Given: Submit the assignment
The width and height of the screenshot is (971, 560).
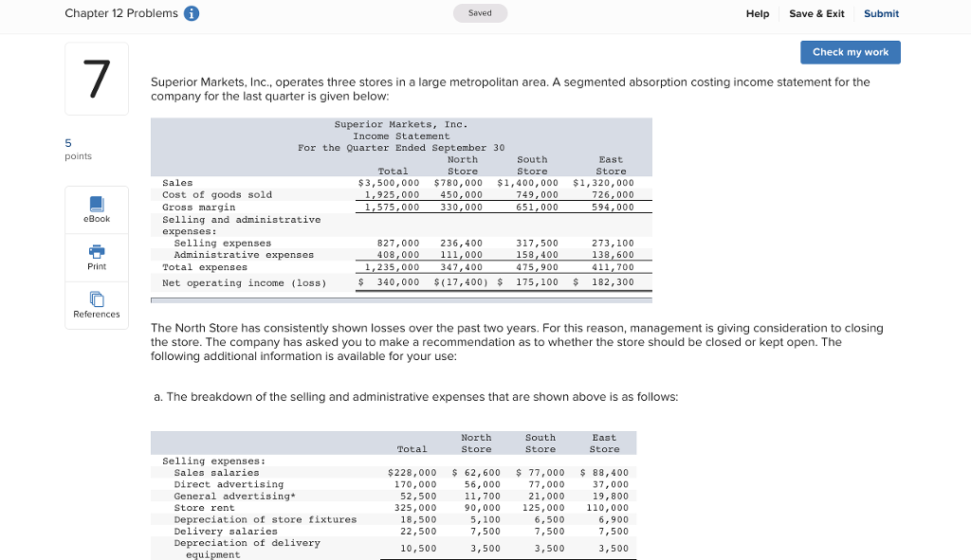Looking at the screenshot, I should point(881,13).
